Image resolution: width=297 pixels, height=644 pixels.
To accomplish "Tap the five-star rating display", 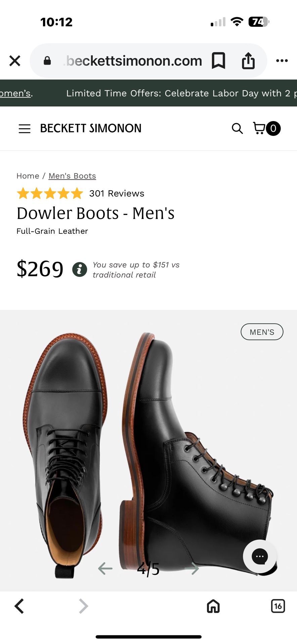I will point(49,193).
